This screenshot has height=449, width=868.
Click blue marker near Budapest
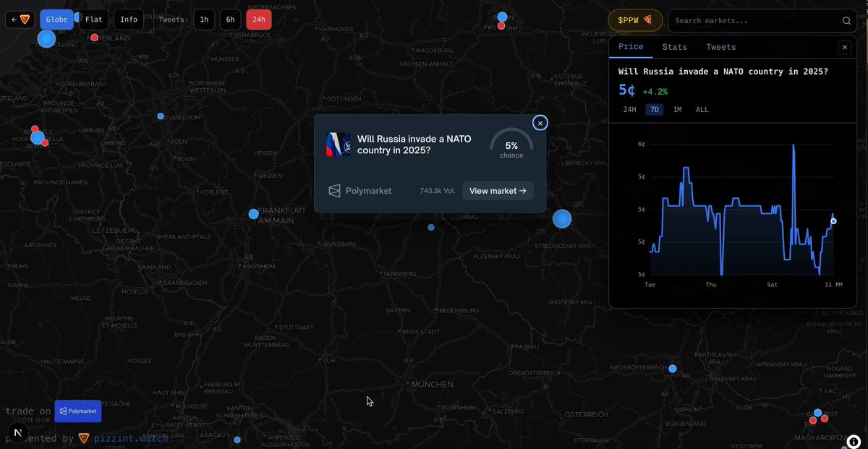pos(818,413)
